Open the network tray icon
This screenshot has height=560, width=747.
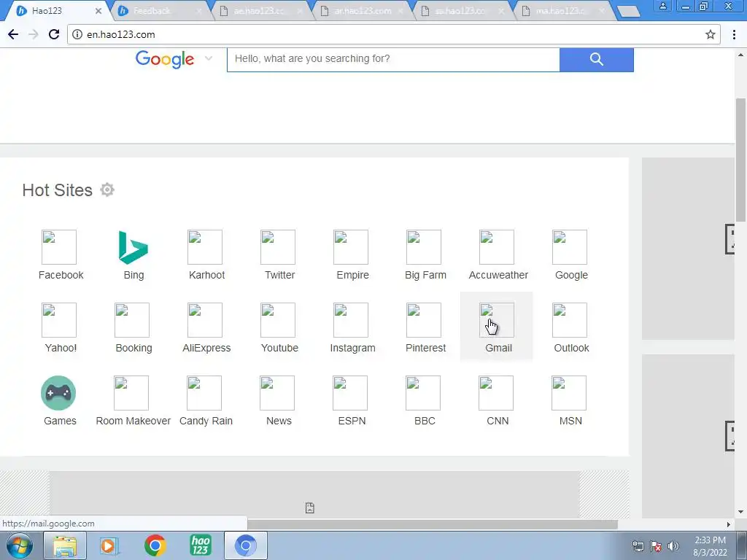(x=638, y=546)
